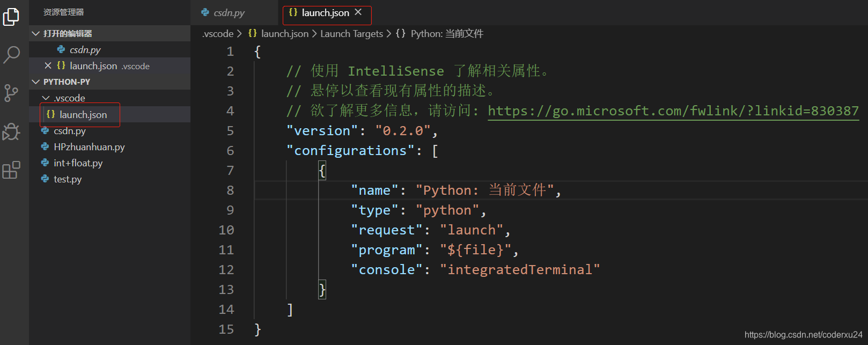Click the "integratedTerminal" value
The image size is (868, 345).
point(520,270)
